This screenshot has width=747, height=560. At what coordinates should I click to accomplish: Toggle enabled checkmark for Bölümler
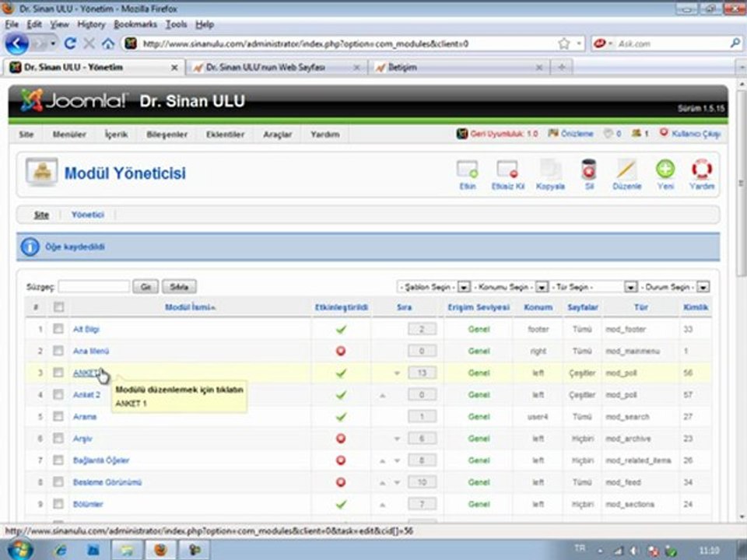341,504
